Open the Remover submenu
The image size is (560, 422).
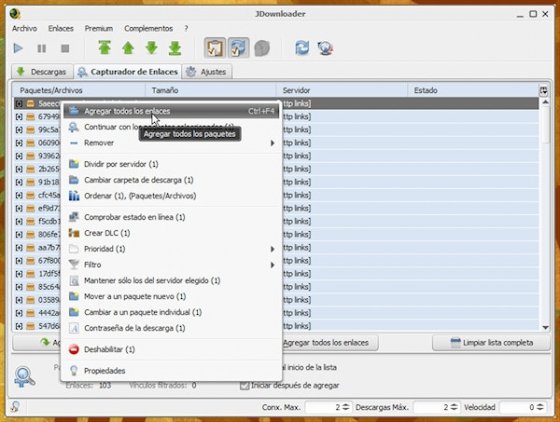171,143
